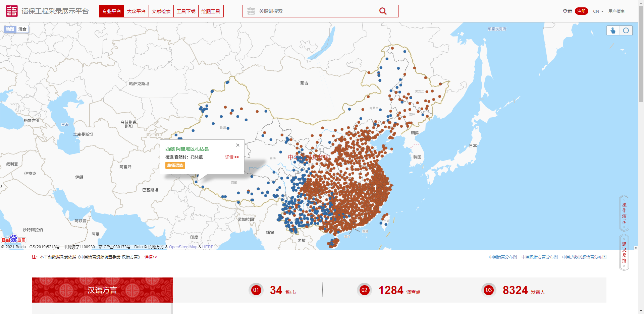Click the 哈萨克斯坦 map label
The image size is (644, 314).
pyautogui.click(x=139, y=84)
